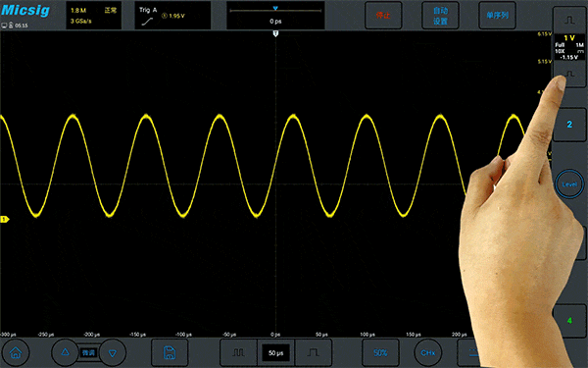Tap the yellow channel 1 ground marker

5,219
